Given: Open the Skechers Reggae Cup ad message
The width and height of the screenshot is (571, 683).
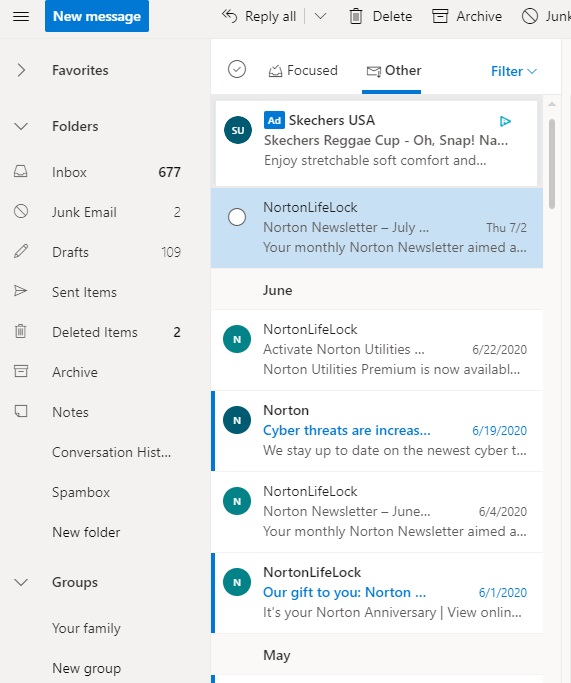Looking at the screenshot, I should pyautogui.click(x=376, y=143).
